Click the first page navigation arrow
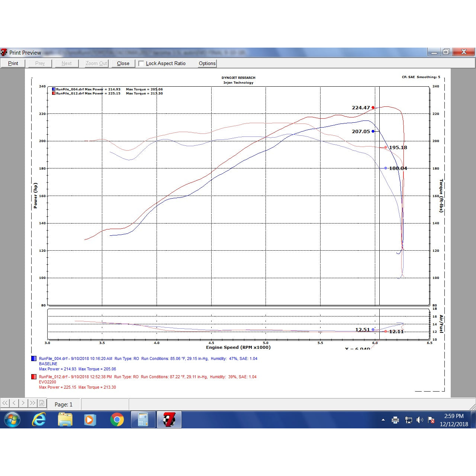Screen dimensions: 476x476 [x=5, y=403]
